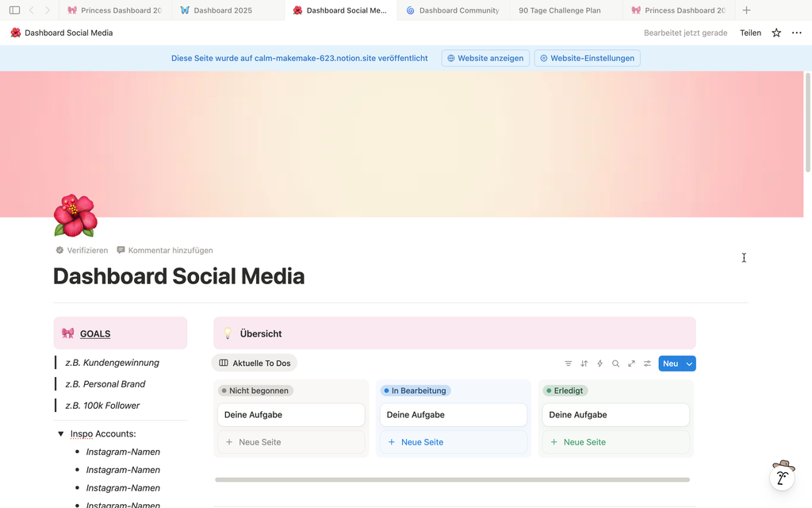Click the Teilen share button

pyautogui.click(x=750, y=33)
